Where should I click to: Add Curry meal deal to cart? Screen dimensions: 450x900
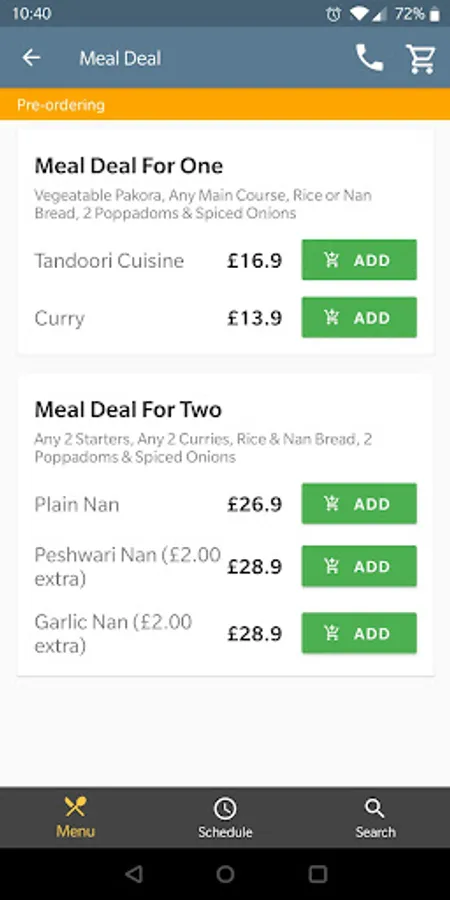pyautogui.click(x=359, y=317)
